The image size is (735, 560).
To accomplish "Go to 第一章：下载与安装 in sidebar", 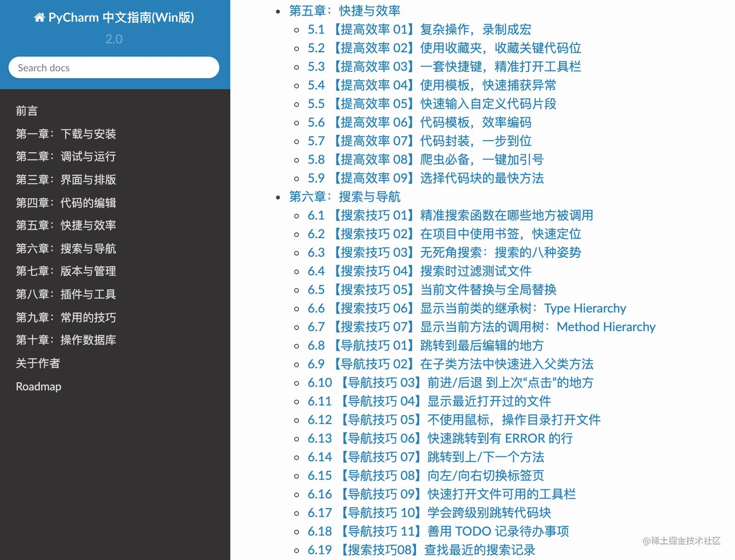I will (66, 134).
